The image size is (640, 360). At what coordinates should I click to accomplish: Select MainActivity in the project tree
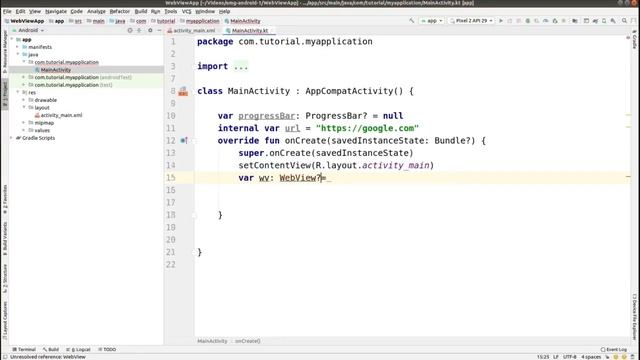[x=56, y=70]
